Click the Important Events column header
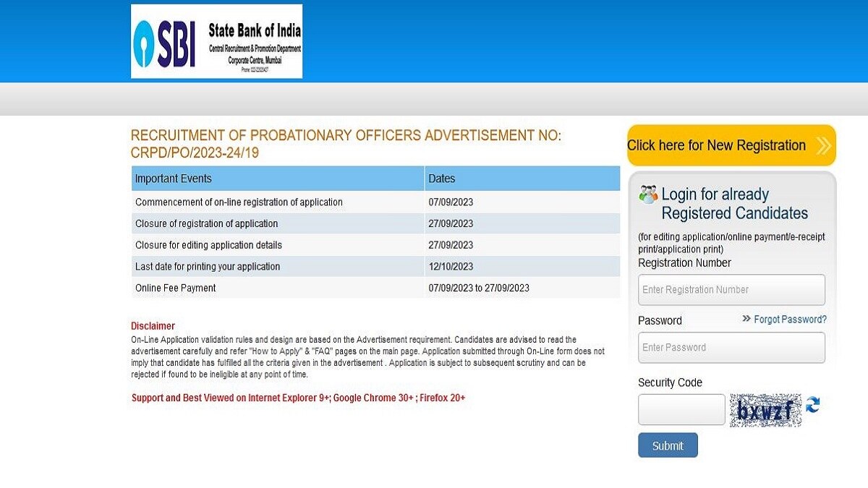Viewport: 868px width, 488px height. [x=174, y=179]
